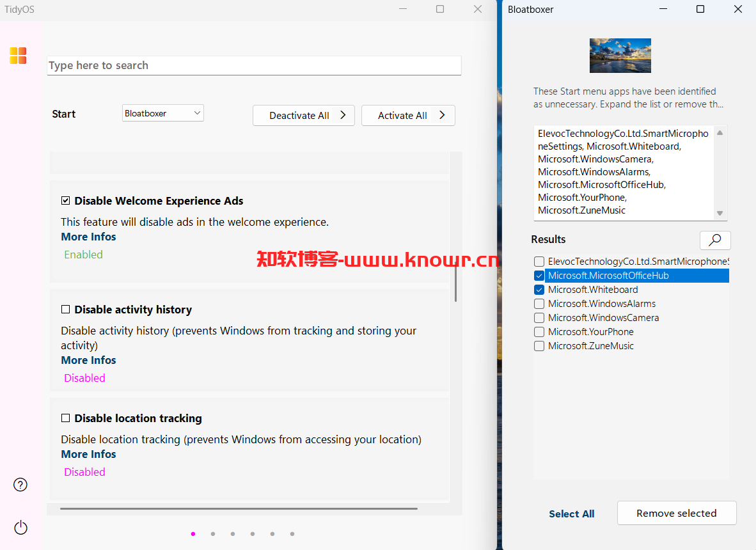Open More Infos for location tracking
Screen dimensions: 756x550
point(88,454)
